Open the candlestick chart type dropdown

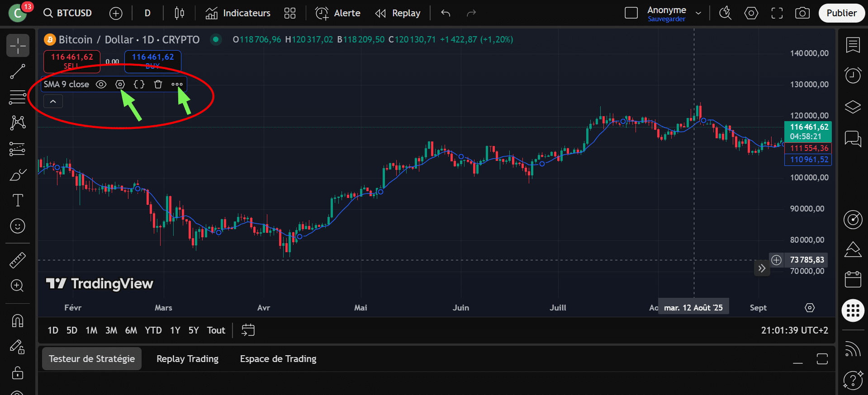click(179, 13)
